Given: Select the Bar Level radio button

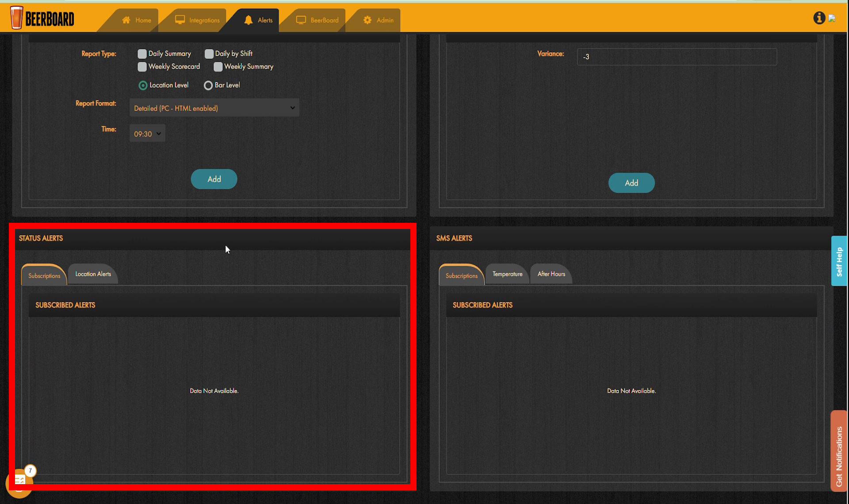Looking at the screenshot, I should pyautogui.click(x=208, y=85).
